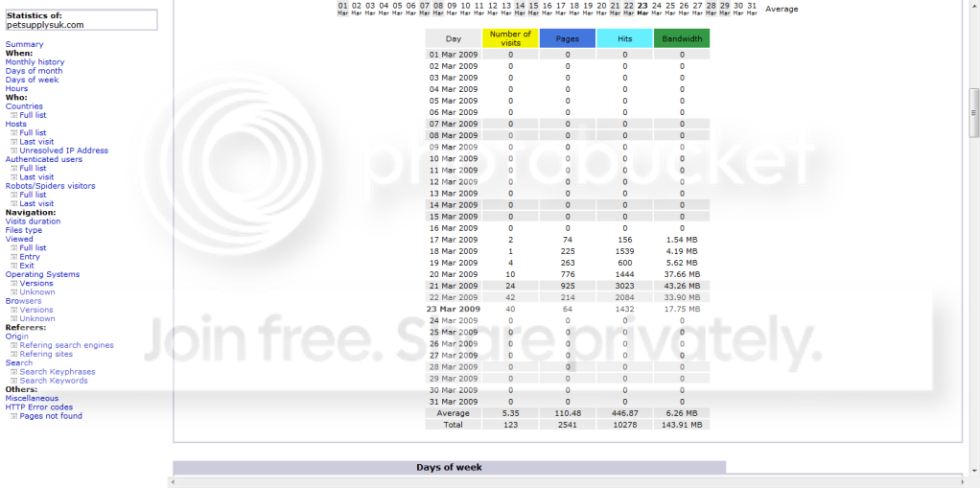Screen dimensions: 980x488
Task: Open Files type report link
Action: (24, 230)
